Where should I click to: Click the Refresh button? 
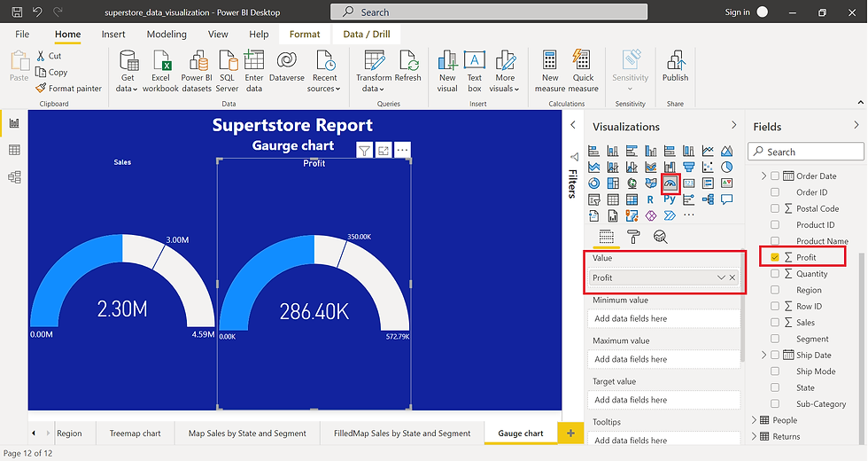[408, 66]
